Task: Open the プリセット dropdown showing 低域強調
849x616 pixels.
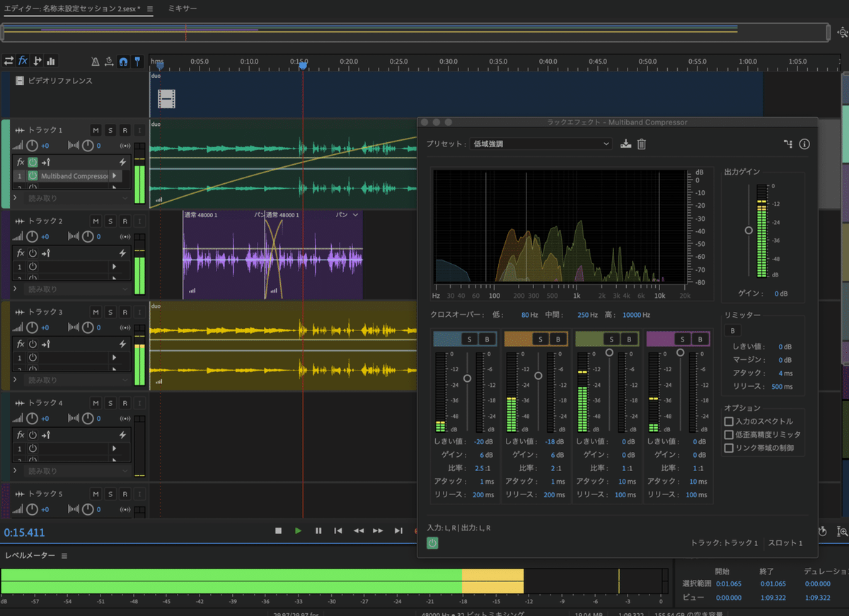Action: [541, 144]
